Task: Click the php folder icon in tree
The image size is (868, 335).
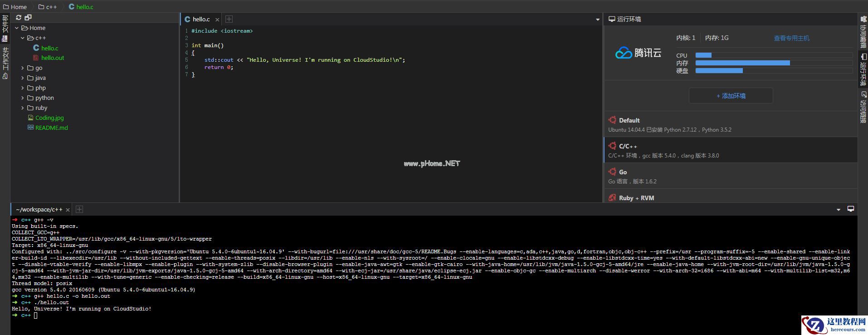Action: [30, 88]
